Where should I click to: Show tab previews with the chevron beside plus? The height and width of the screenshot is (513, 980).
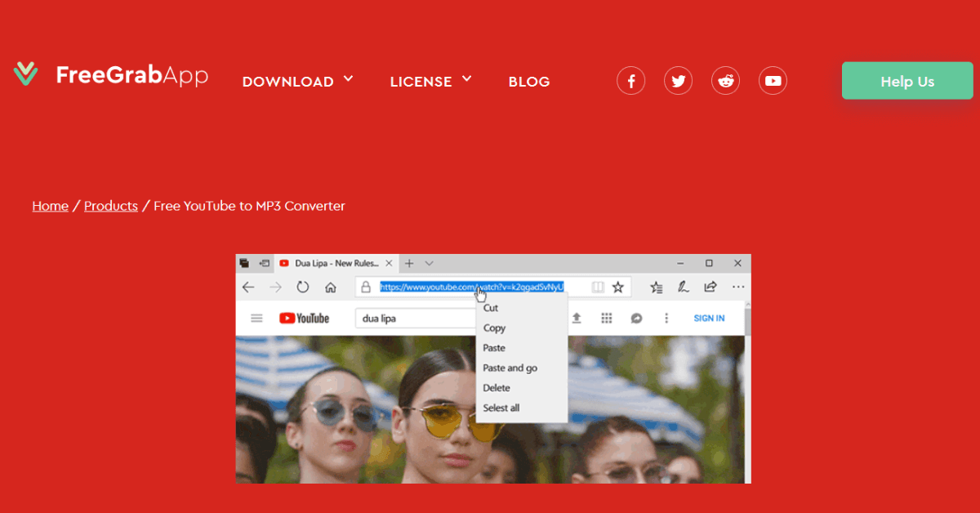pyautogui.click(x=429, y=263)
